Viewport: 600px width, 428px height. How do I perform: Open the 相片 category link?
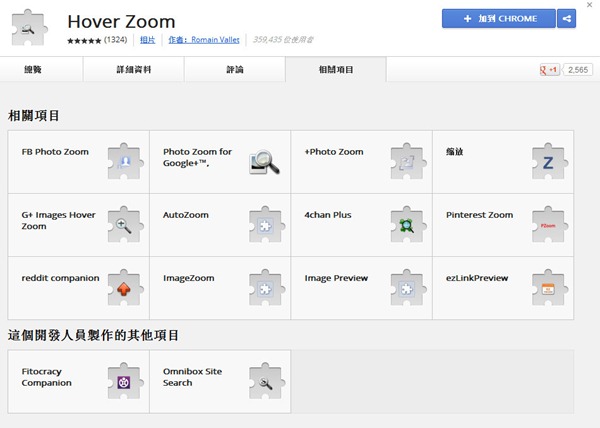148,41
